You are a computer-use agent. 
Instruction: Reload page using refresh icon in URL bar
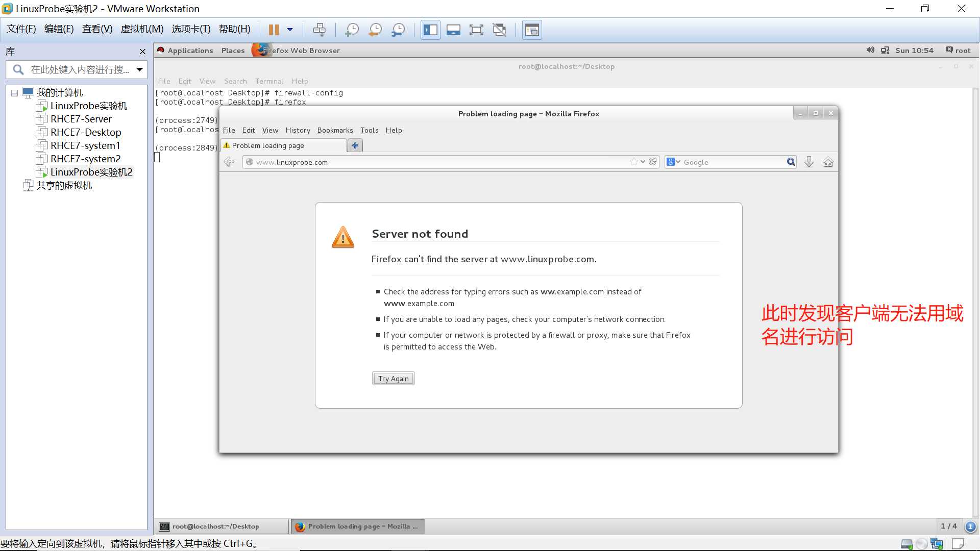point(652,162)
